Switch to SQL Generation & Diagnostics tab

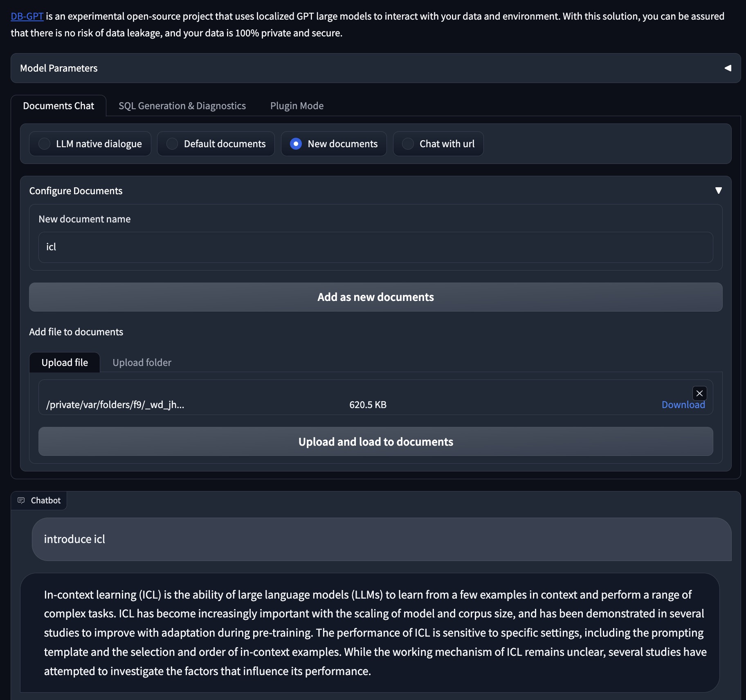coord(182,106)
